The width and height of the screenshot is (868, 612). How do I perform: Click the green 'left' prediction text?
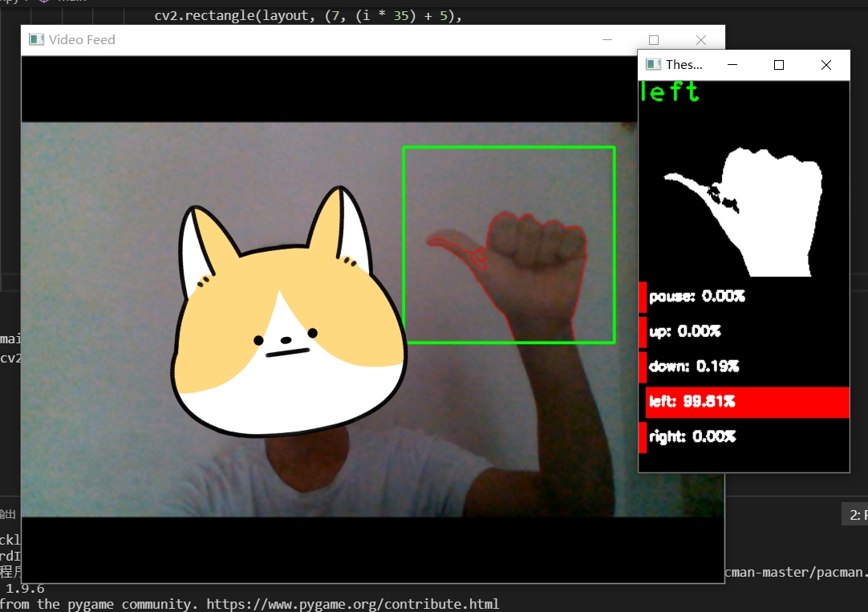(x=670, y=92)
